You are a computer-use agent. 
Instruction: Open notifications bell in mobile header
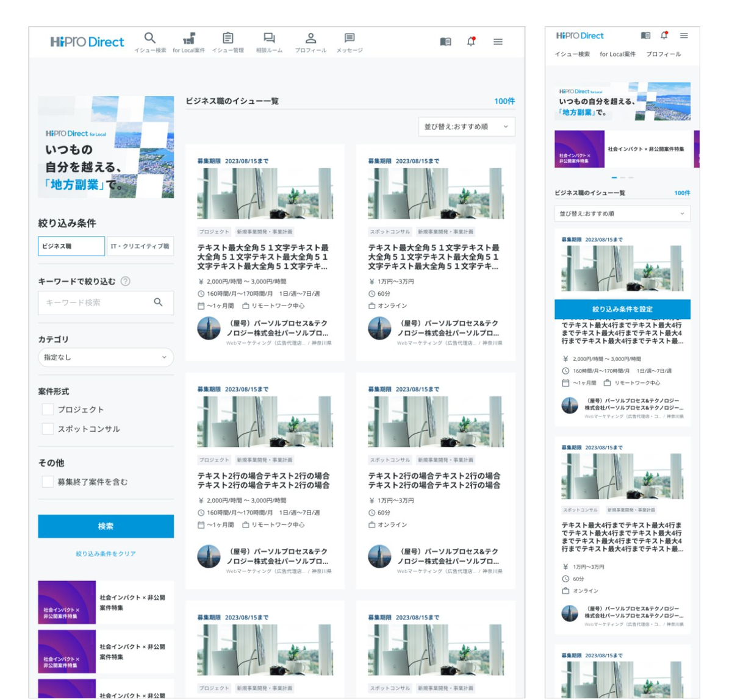click(664, 35)
